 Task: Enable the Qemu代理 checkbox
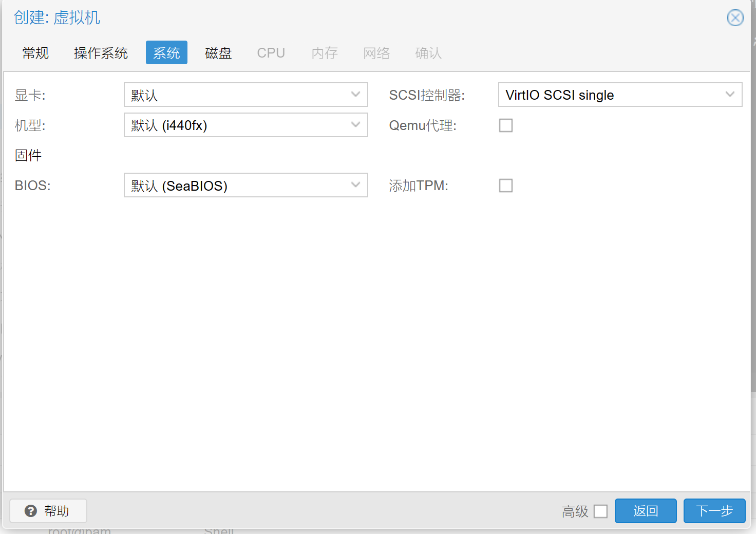point(506,125)
